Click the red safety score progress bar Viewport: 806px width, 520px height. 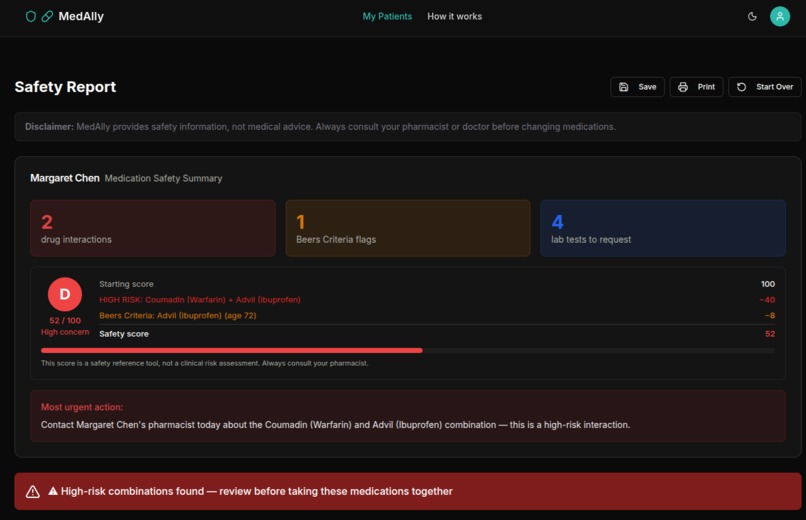click(x=231, y=350)
